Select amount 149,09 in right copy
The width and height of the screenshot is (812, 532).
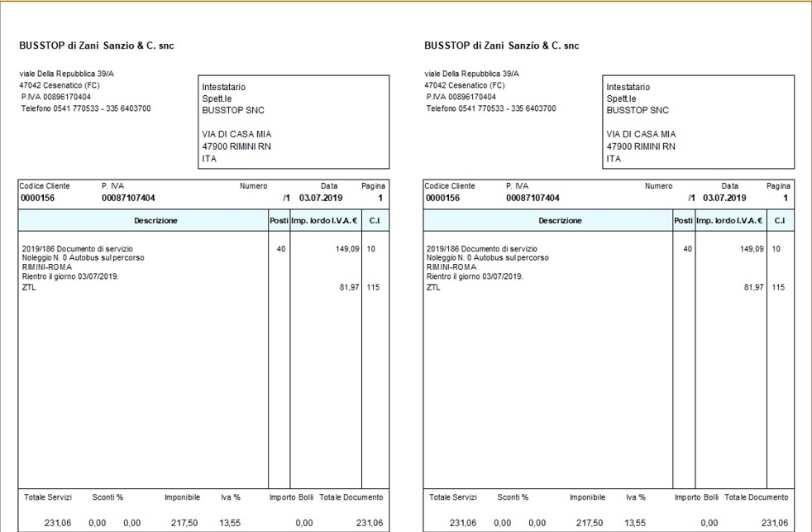tap(752, 249)
